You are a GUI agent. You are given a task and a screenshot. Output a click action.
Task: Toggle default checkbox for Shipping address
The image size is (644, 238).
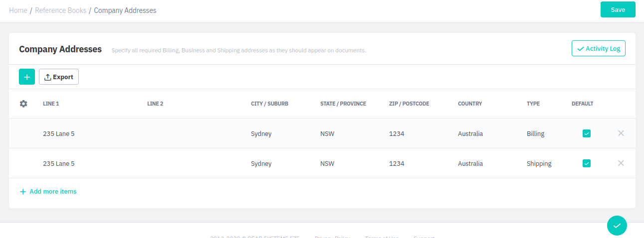click(x=587, y=163)
